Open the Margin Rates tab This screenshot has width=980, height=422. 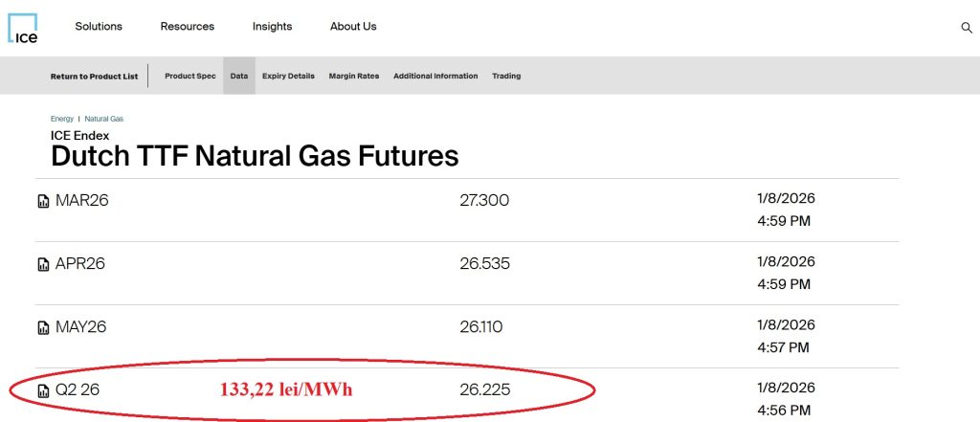tap(354, 77)
